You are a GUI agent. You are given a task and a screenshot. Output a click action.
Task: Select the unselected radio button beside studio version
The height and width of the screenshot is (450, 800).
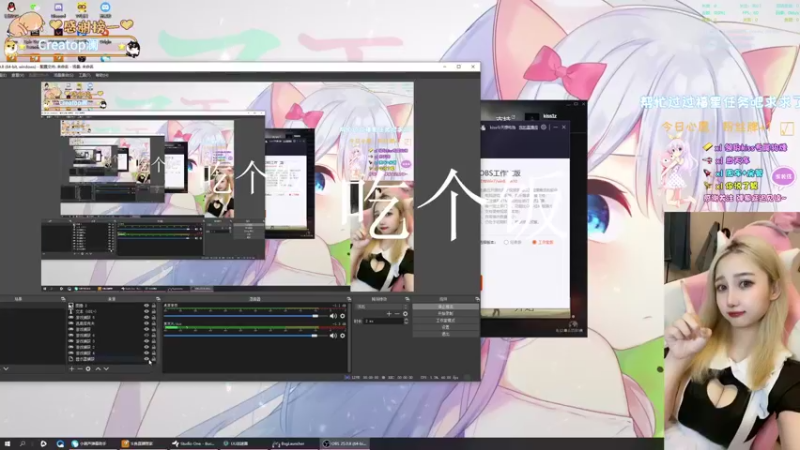506,242
